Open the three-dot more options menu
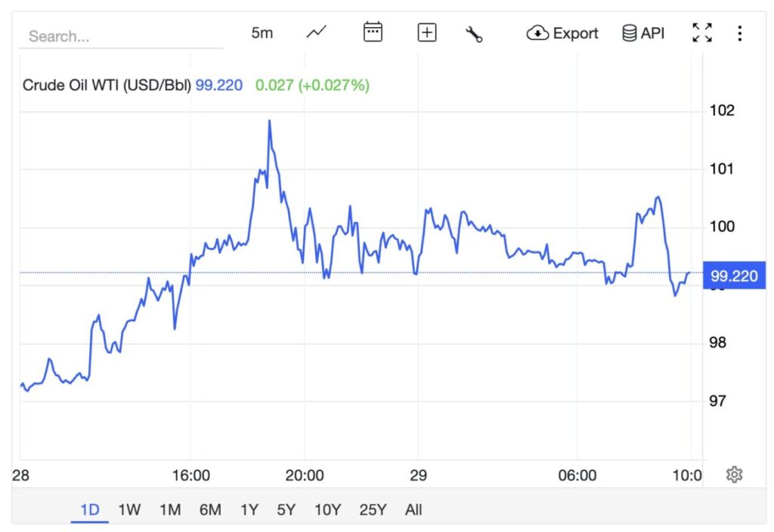Image resolution: width=774 pixels, height=532 pixels. (739, 33)
